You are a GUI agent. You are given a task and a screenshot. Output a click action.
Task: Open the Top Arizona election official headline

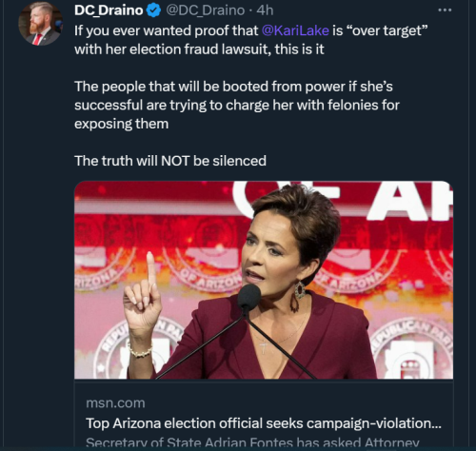pyautogui.click(x=264, y=423)
